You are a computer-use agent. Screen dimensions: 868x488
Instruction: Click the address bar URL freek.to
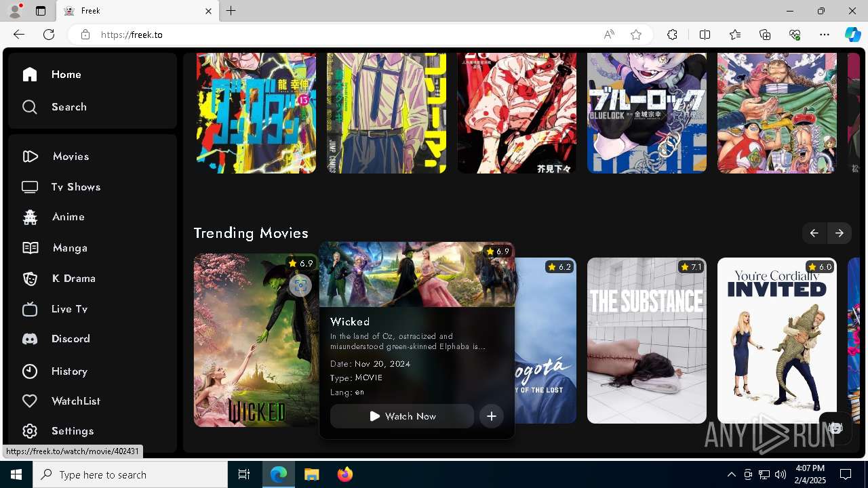(x=132, y=35)
